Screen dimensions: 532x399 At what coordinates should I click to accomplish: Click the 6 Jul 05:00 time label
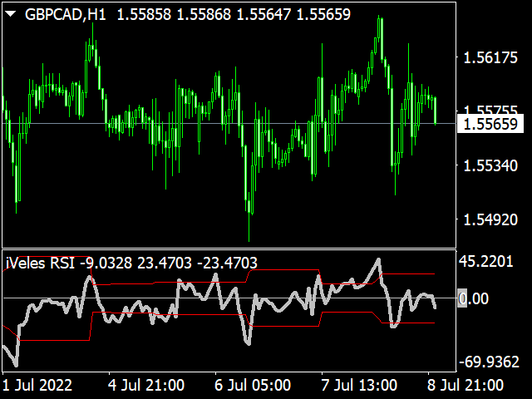(253, 386)
